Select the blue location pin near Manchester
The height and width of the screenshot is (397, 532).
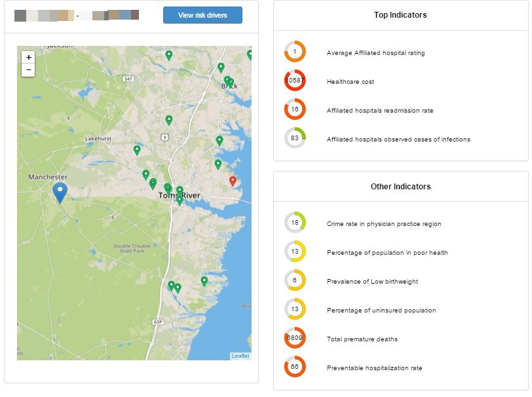(60, 193)
